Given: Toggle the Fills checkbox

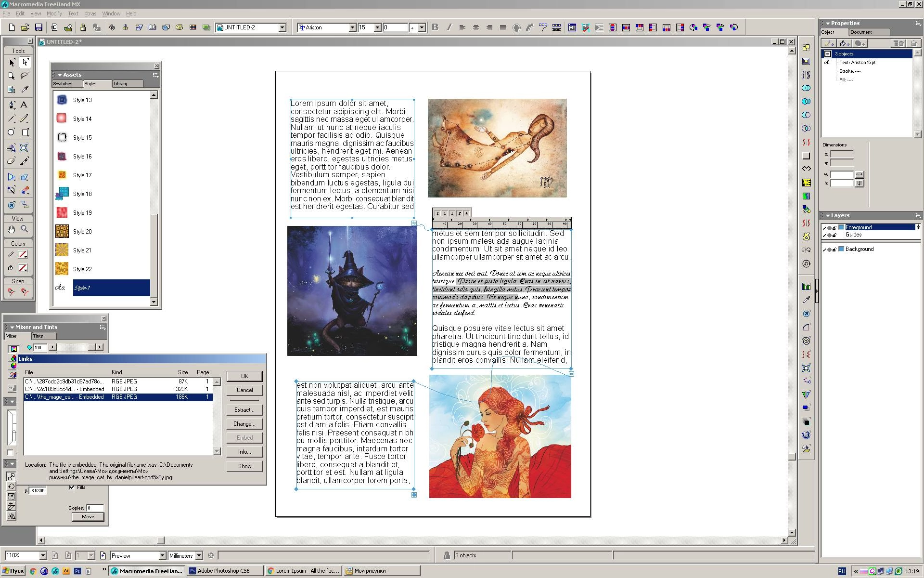Looking at the screenshot, I should click(x=72, y=487).
